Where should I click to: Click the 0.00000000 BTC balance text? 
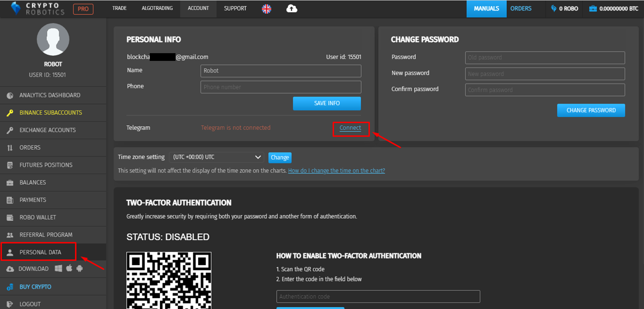619,9
